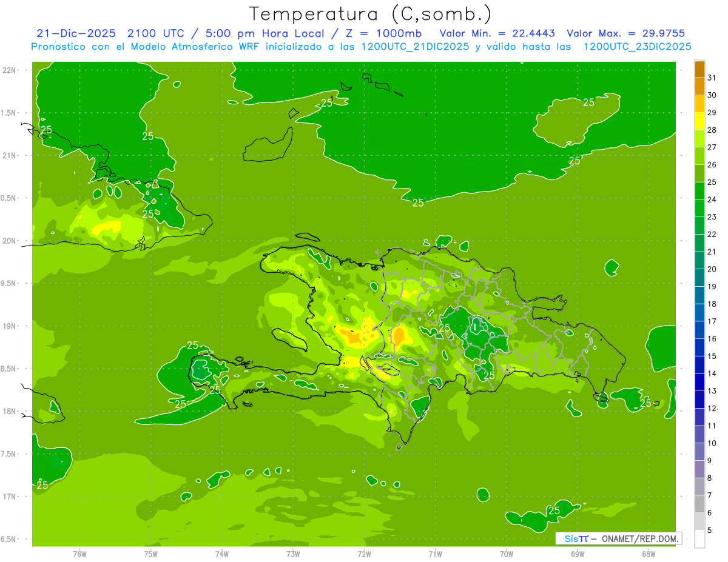Click the "76W" longitude label
Viewport: 728px width, 562px height.
[x=79, y=554]
